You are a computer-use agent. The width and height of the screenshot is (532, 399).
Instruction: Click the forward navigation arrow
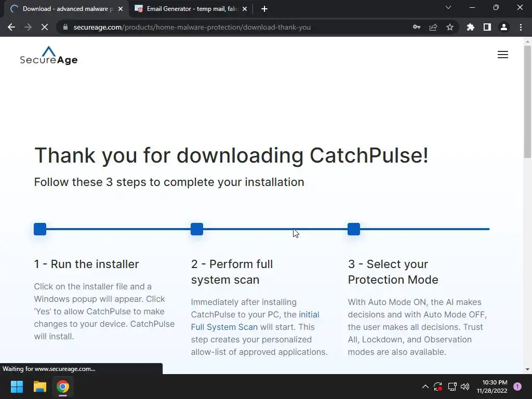28,27
